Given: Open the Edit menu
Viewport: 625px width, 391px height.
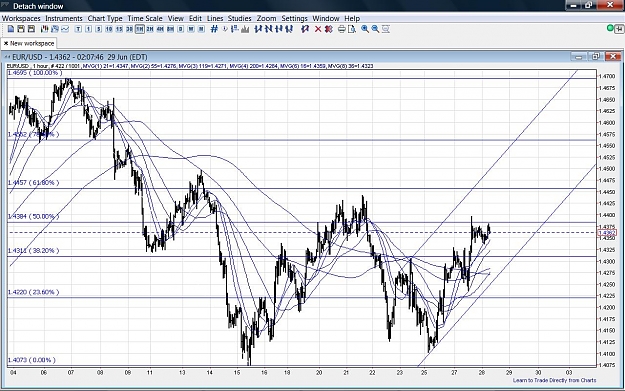Looking at the screenshot, I should [x=195, y=18].
